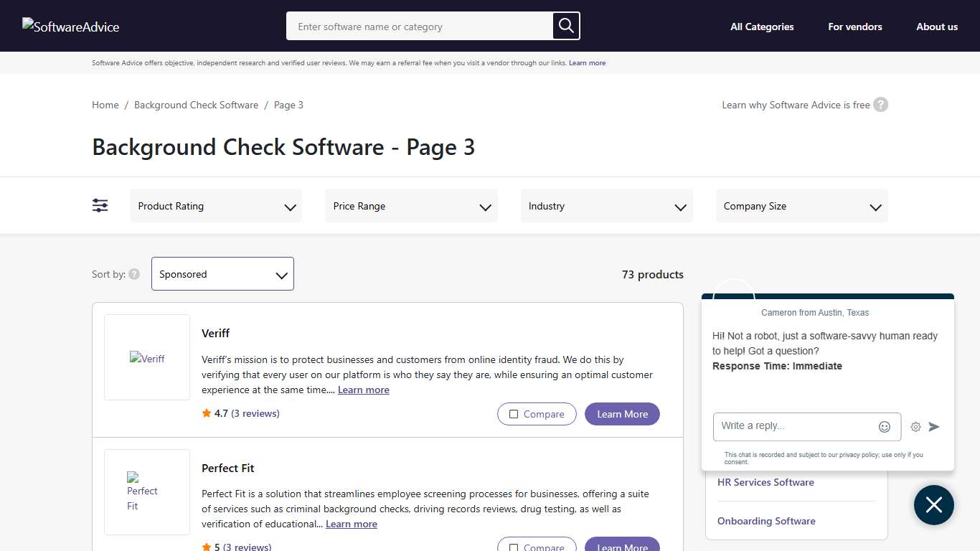Follow the HR Services Software link
The width and height of the screenshot is (980, 551).
765,482
